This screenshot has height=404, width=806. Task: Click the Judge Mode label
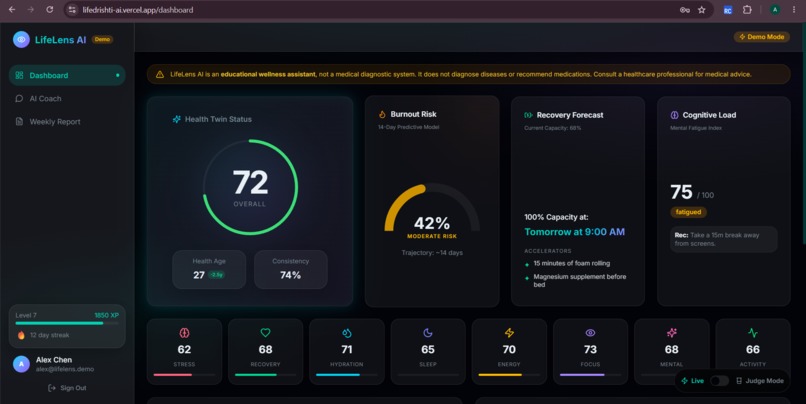coord(764,381)
